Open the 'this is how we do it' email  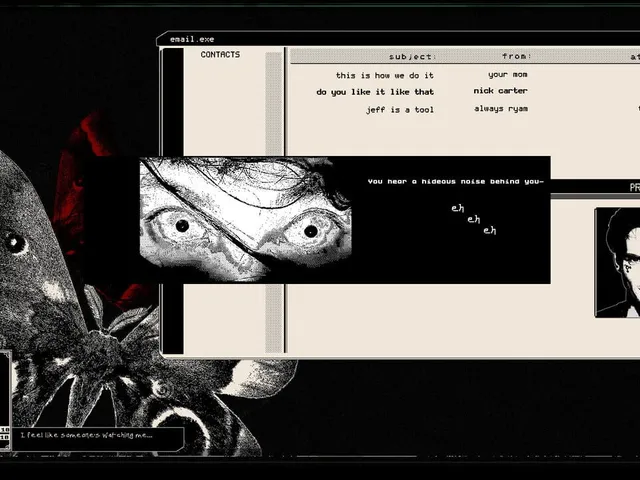tap(384, 76)
